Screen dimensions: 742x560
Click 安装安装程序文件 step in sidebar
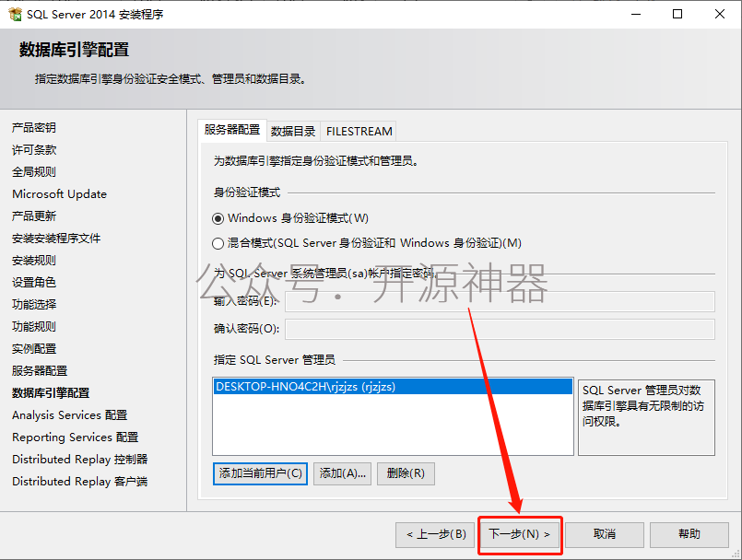point(56,238)
